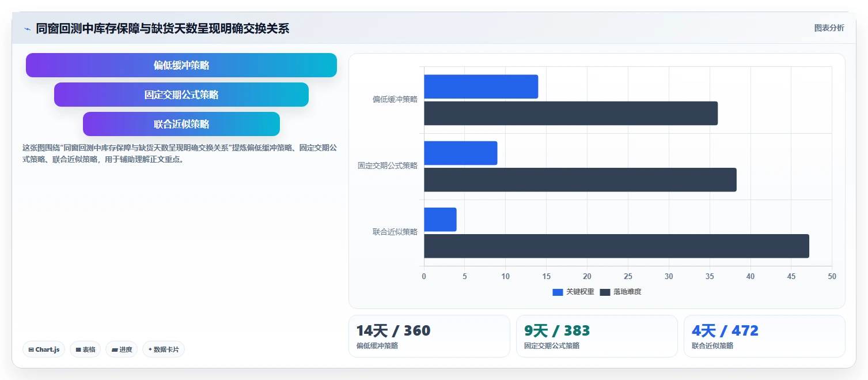The width and height of the screenshot is (868, 380).
Task: Click the dark bar for 联合近似策略
Action: pyautogui.click(x=616, y=246)
